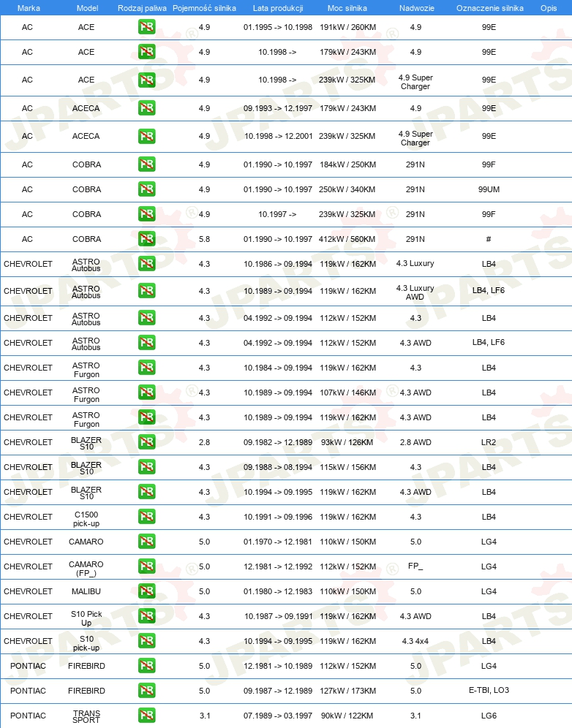Click the Opis column header
The image size is (572, 728).
pos(549,8)
